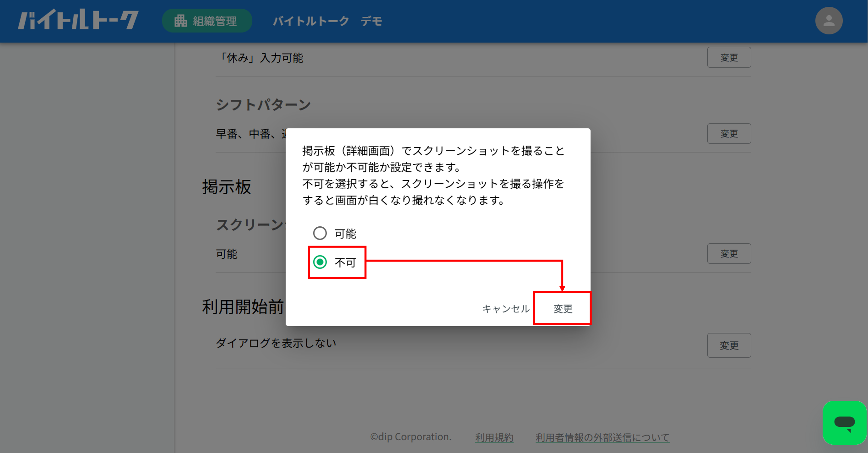Confirm with the dialog's 変更 button

[x=562, y=308]
